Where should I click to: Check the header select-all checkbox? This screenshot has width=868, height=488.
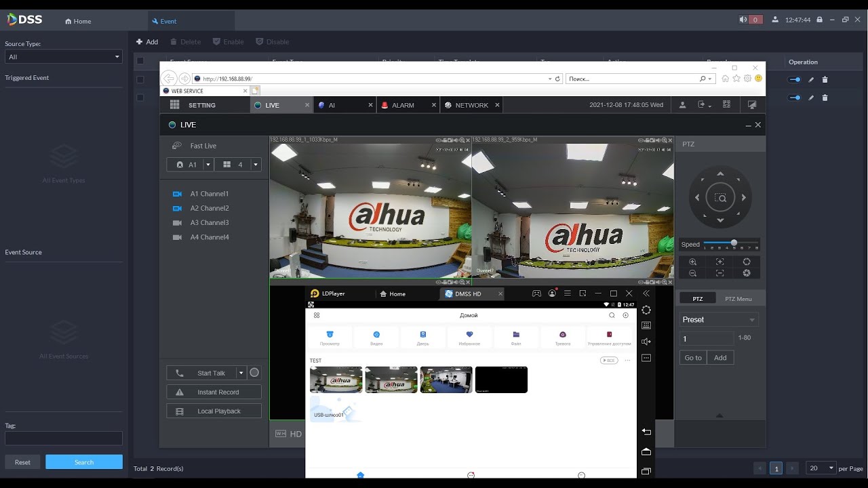pos(140,61)
